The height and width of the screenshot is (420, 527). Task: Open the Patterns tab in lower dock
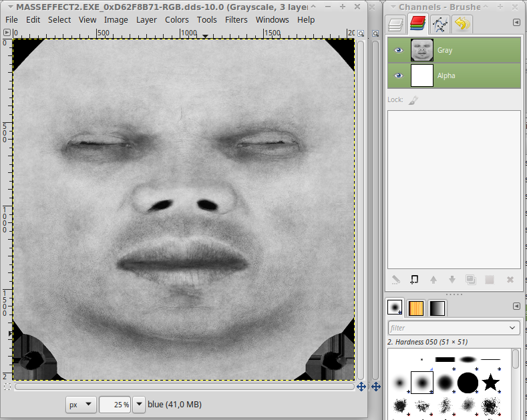pyautogui.click(x=416, y=308)
